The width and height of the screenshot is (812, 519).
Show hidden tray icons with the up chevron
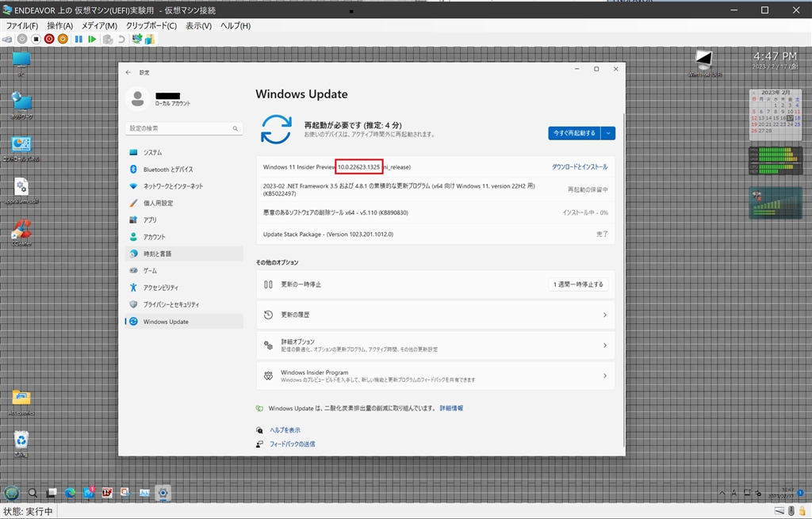[722, 493]
